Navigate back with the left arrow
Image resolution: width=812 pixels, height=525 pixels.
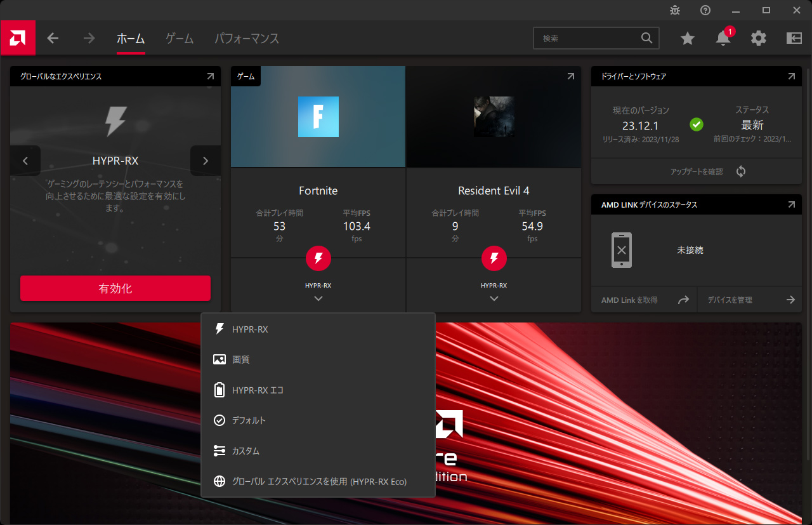[53, 39]
